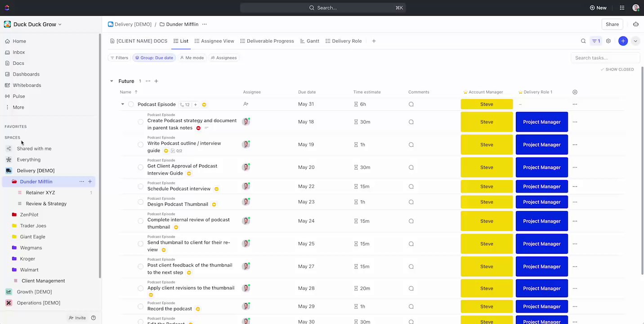This screenshot has height=324, width=644.
Task: Open the 12 subtasks counter on Podcast Episode
Action: pos(185,104)
